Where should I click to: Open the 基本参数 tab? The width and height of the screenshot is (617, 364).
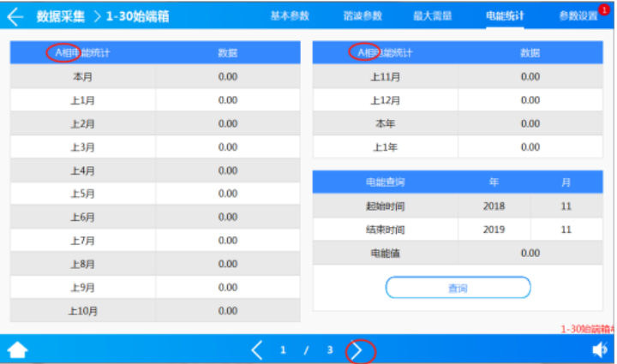point(290,16)
